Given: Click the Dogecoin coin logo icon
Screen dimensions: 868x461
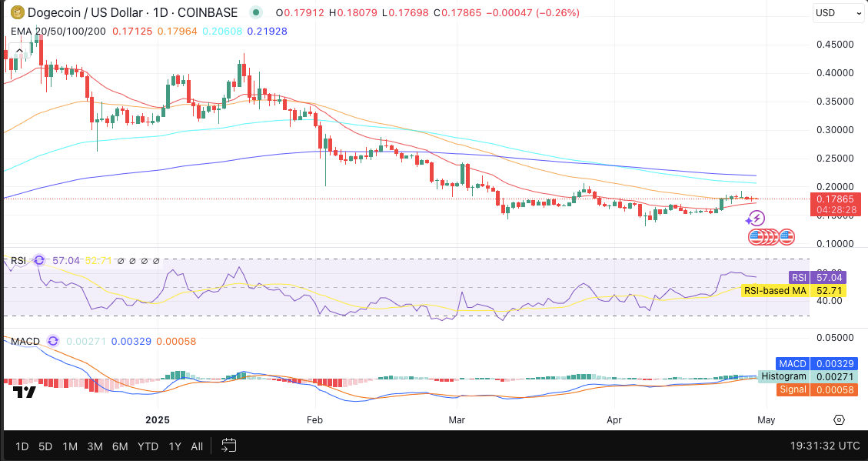Looking at the screenshot, I should (x=18, y=12).
